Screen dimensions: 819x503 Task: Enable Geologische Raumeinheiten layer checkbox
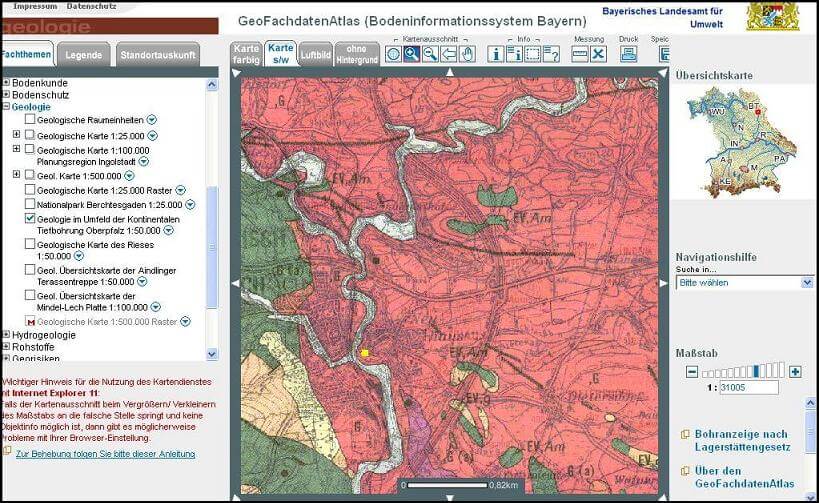pos(30,119)
